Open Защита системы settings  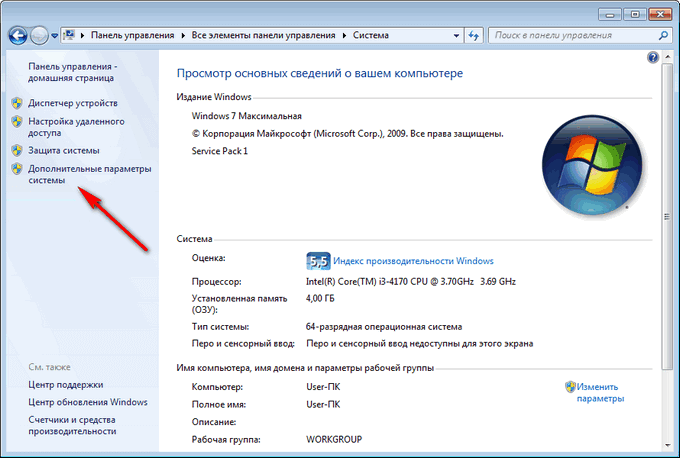point(64,150)
